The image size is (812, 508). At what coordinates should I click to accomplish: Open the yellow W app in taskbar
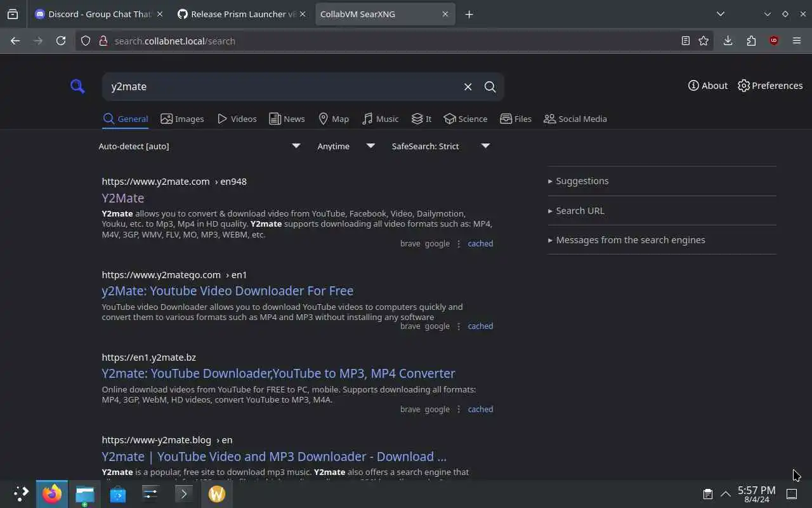[217, 493]
